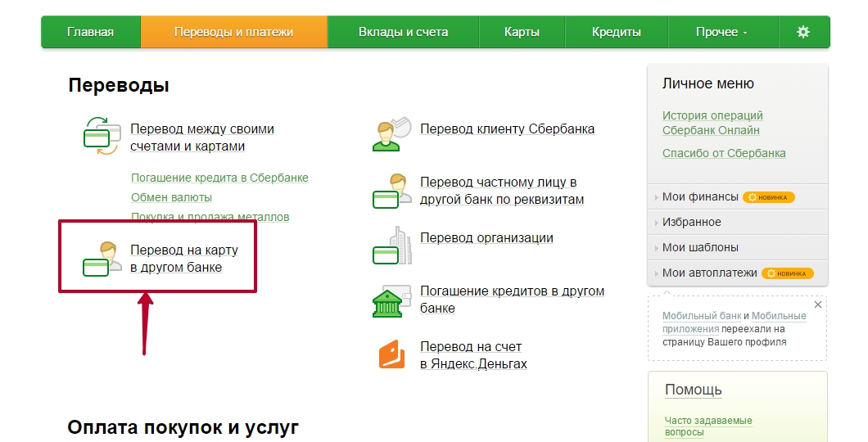Click the two-cards icon for own accounts transfer

click(102, 134)
